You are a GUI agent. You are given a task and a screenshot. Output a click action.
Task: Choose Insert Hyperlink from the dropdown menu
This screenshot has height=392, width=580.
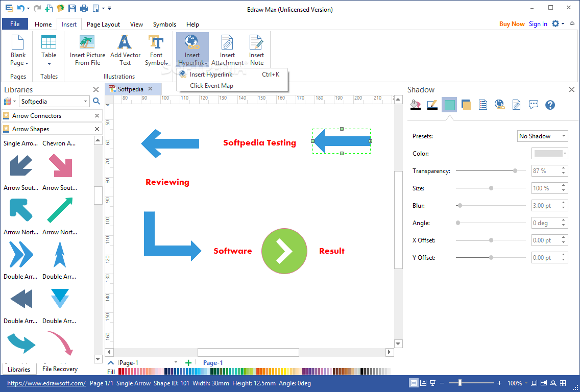point(232,75)
